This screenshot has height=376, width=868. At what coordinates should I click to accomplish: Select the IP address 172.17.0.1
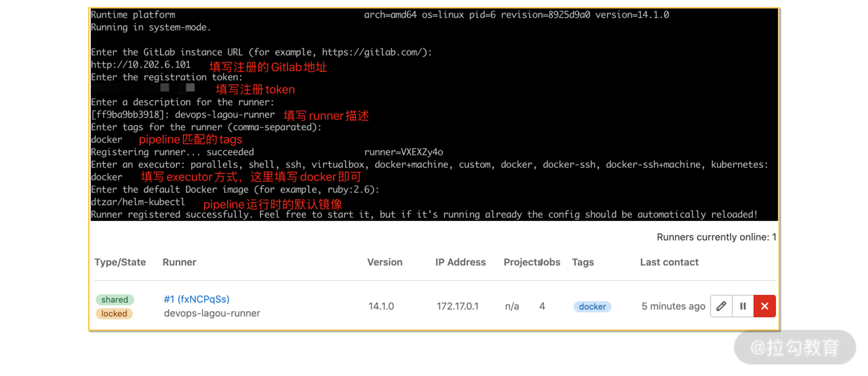click(x=457, y=306)
